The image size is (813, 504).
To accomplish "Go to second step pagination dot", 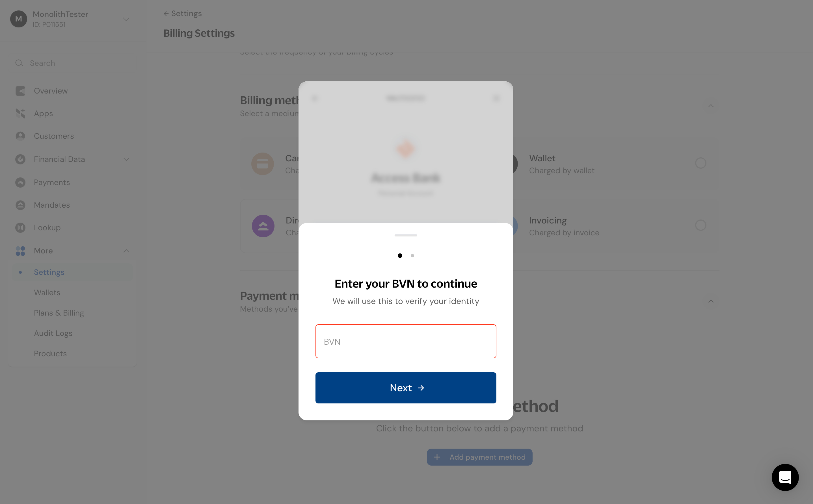I will click(412, 256).
